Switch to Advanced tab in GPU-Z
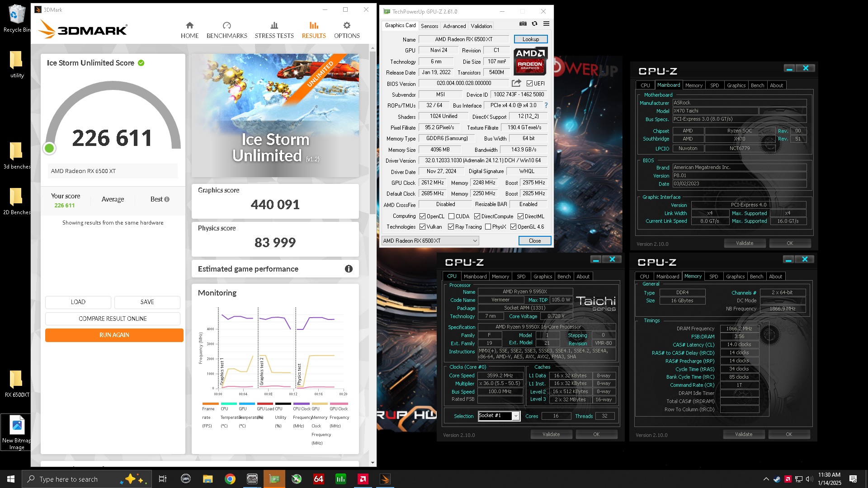Viewport: 868px width, 488px height. point(454,26)
